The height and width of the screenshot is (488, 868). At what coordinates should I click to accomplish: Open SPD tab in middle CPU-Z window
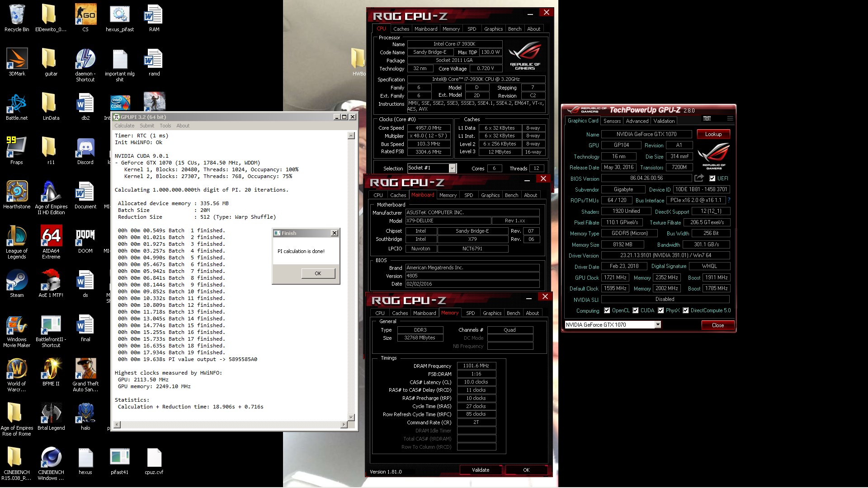click(x=469, y=195)
